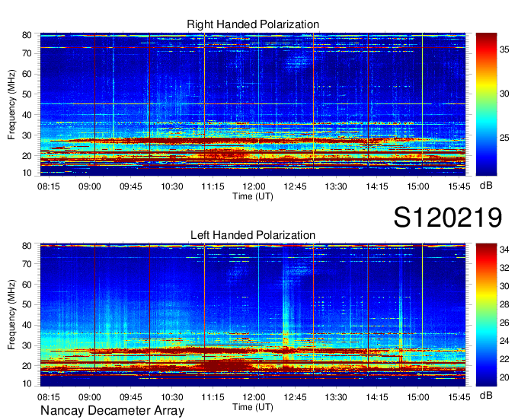Click 10 on Right Handed frequency axis
This screenshot has height=420, width=518.
click(27, 173)
